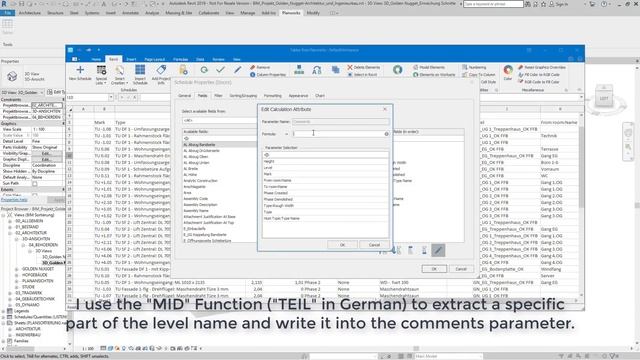Viewport: 640px width, 360px height.
Task: Click OK in Edit Calculation Attribute dialog
Action: [342, 245]
